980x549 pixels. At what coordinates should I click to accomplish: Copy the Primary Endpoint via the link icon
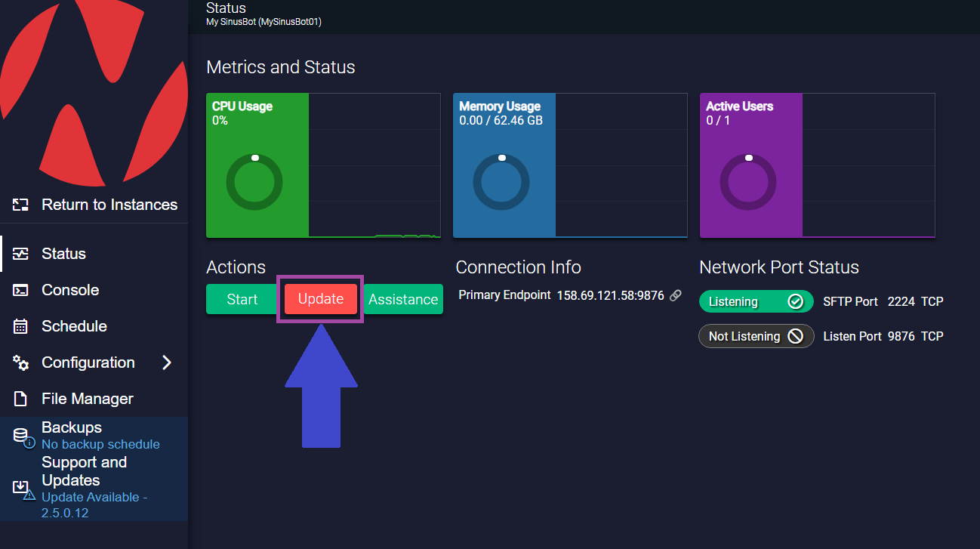(675, 295)
